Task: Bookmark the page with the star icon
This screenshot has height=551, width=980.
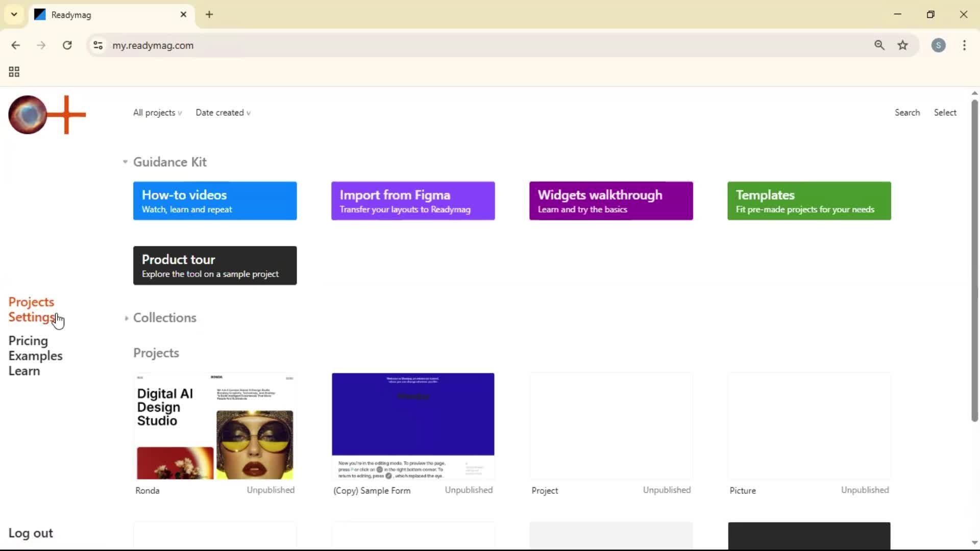Action: coord(902,45)
